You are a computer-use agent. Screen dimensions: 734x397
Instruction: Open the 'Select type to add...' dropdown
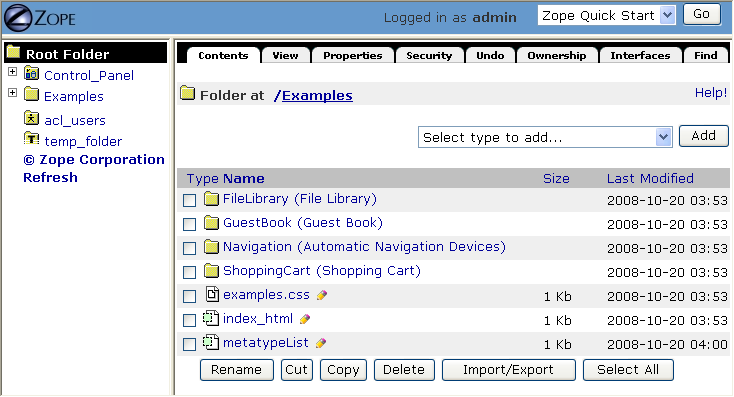click(x=545, y=137)
